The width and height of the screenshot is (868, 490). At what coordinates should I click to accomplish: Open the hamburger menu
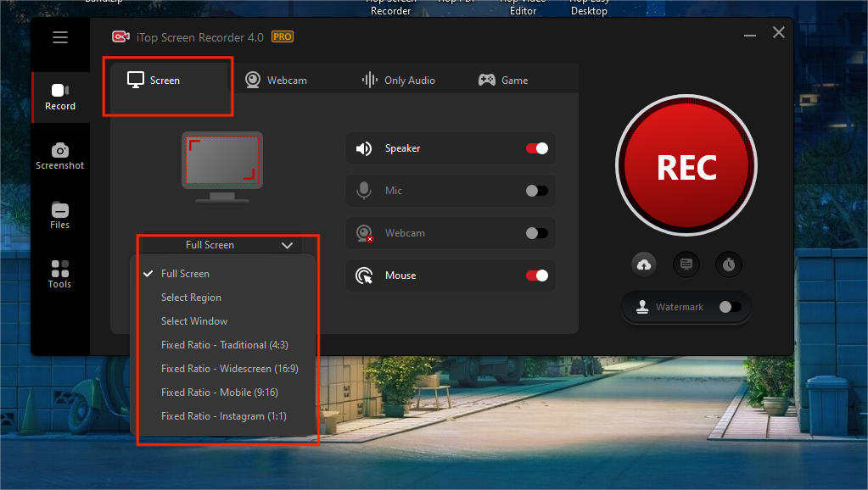point(59,37)
